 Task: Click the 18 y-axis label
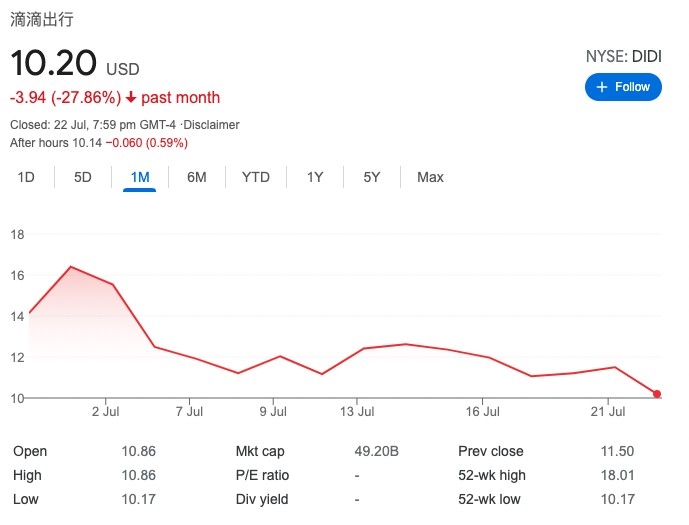click(18, 235)
